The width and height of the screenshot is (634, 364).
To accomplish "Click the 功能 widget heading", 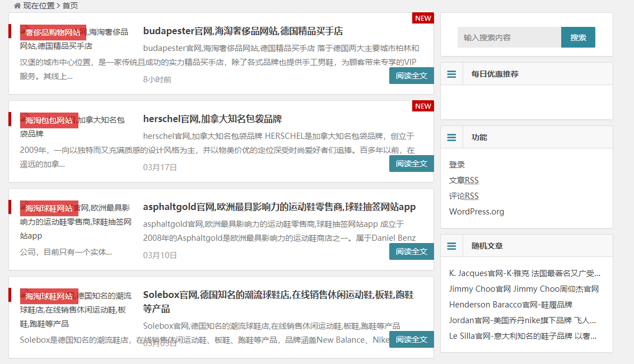I will 479,138.
